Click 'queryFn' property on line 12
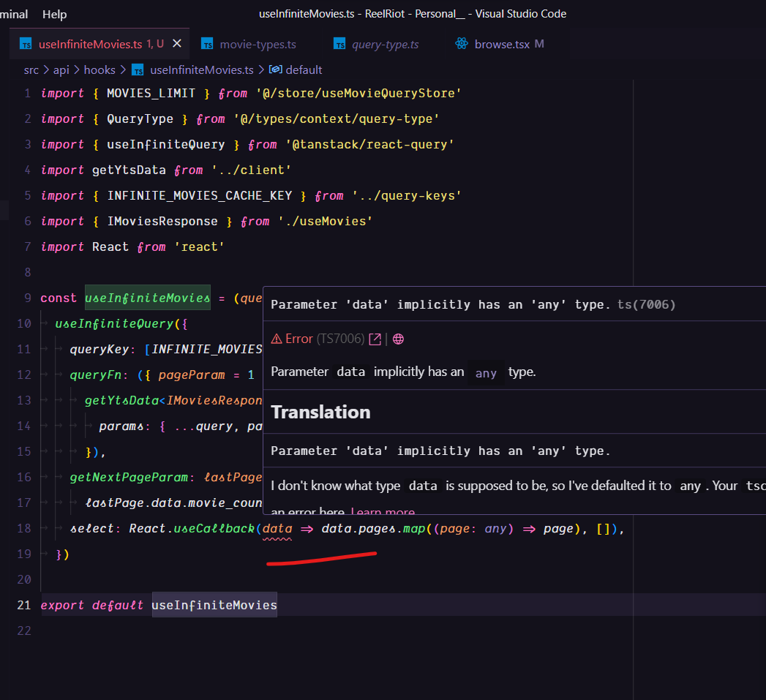The height and width of the screenshot is (700, 766). 95,375
